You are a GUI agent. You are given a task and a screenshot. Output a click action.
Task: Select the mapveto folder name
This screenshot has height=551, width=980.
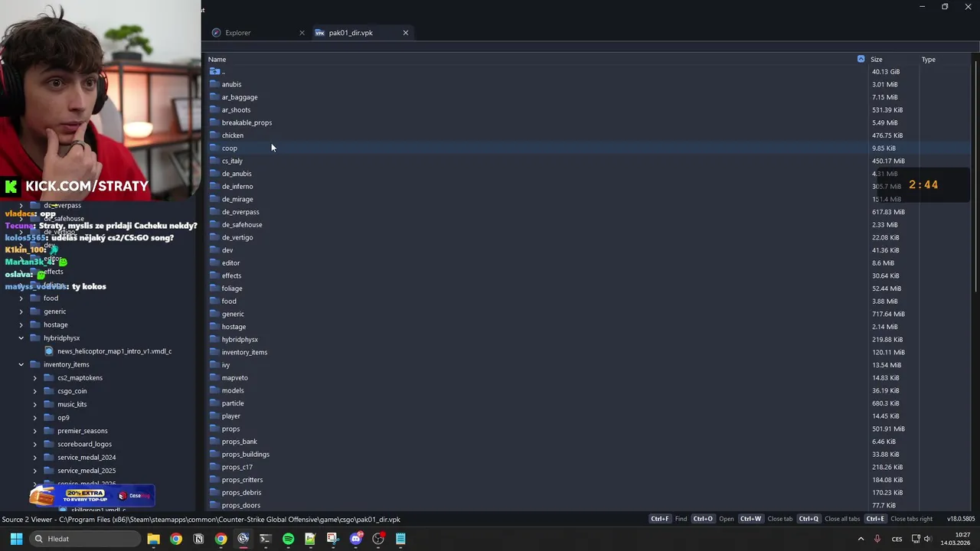coord(234,378)
